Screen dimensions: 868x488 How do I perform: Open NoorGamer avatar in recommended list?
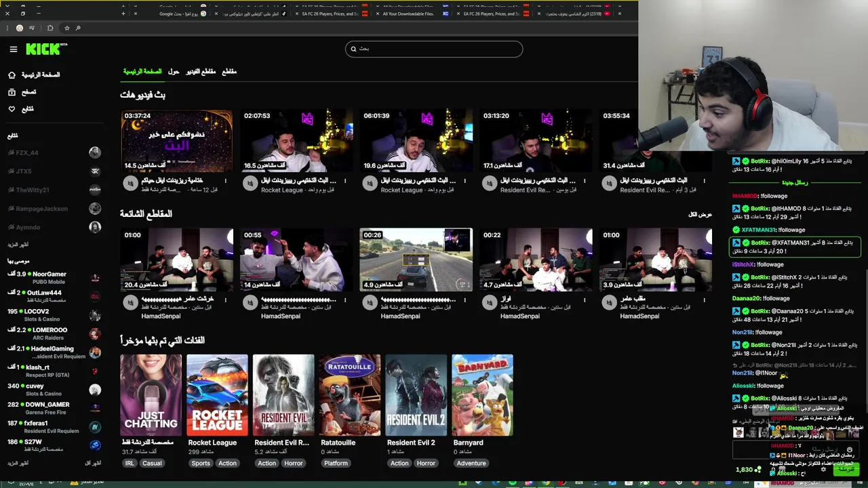click(95, 278)
